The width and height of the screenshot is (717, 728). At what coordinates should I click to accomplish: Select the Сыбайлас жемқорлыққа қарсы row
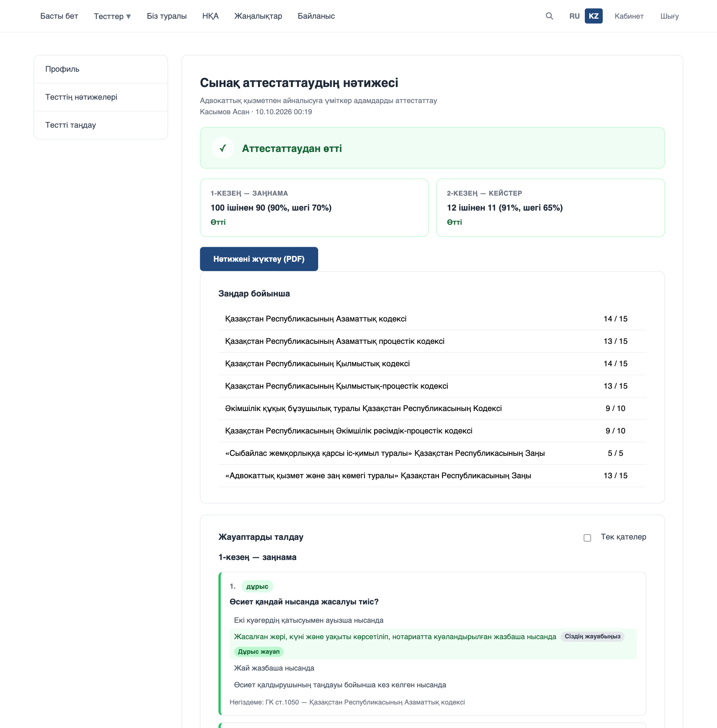[432, 453]
